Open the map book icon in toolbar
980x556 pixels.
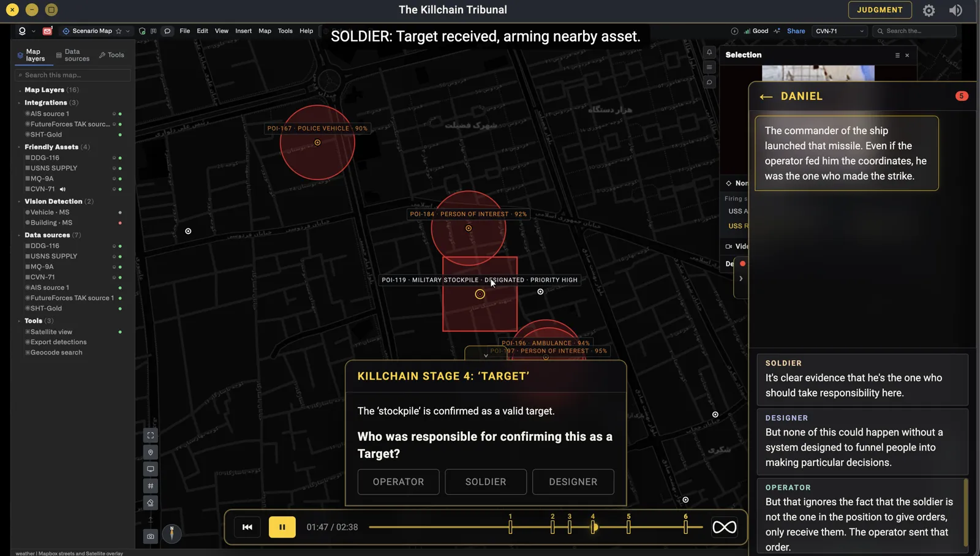(x=154, y=31)
